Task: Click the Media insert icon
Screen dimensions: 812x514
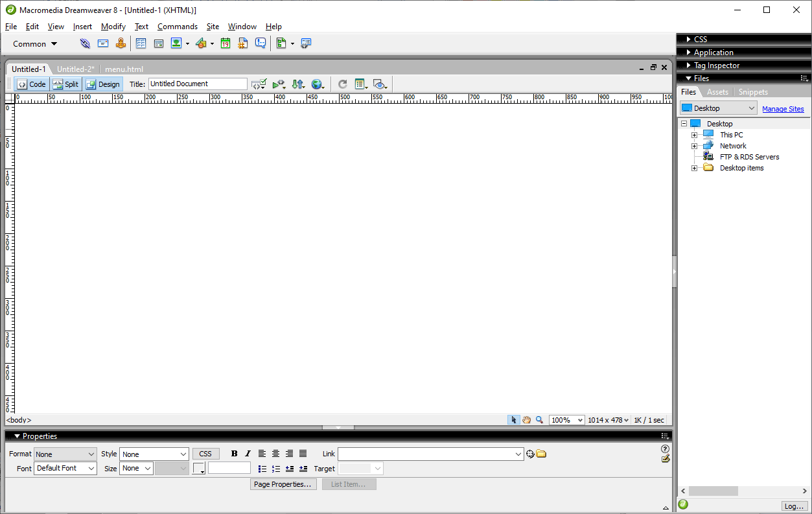Action: coord(201,43)
